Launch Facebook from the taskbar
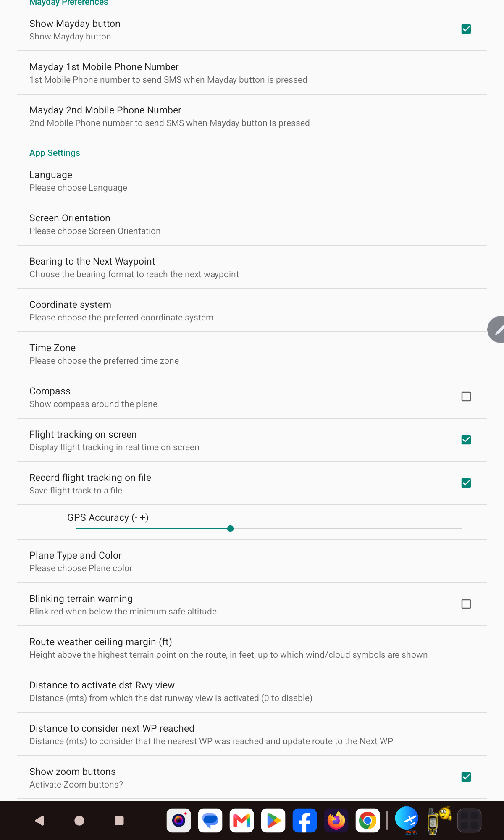This screenshot has height=840, width=504. (304, 820)
